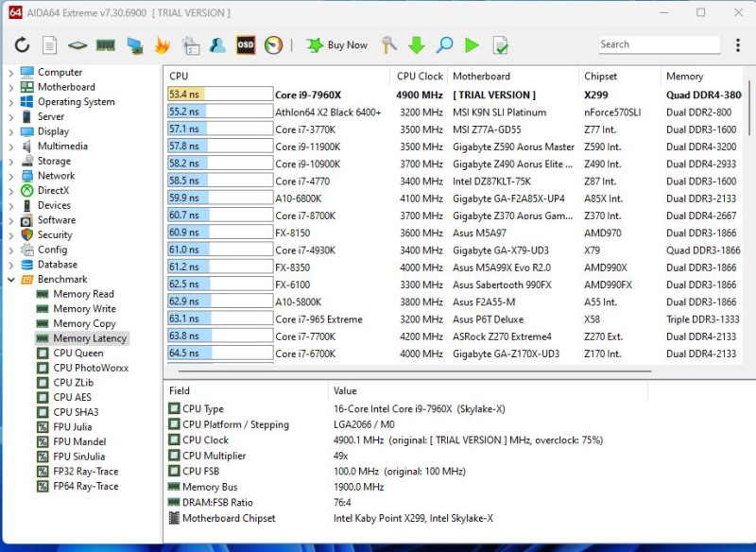The image size is (756, 552).
Task: Open FPU SinJulia benchmark
Action: (x=79, y=457)
